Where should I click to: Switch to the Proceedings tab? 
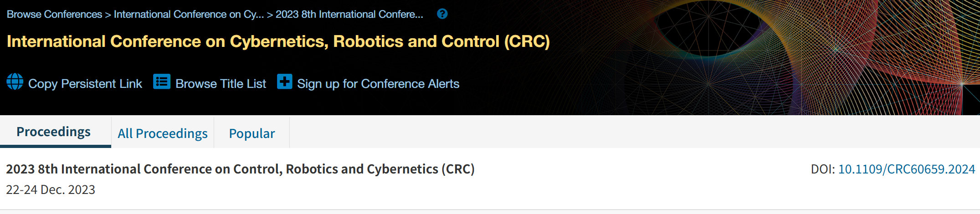[x=54, y=132]
